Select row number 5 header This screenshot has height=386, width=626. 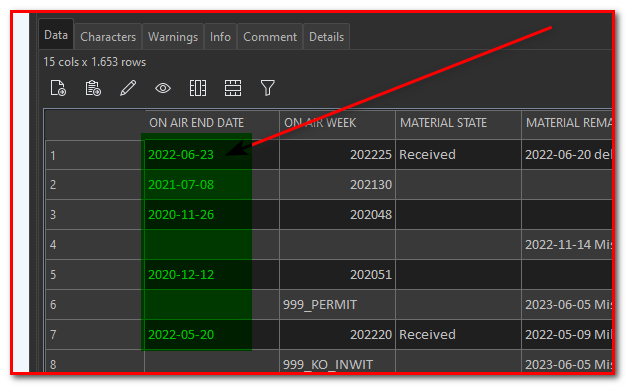click(95, 275)
